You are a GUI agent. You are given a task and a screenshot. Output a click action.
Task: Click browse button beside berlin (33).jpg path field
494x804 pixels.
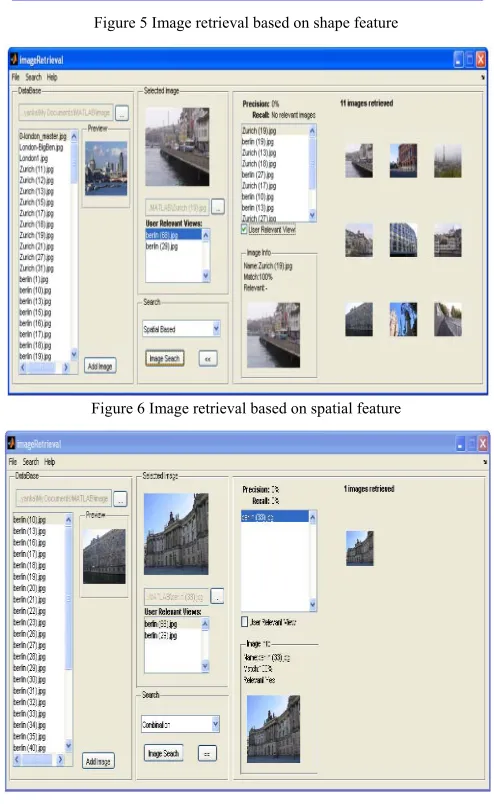click(x=218, y=596)
